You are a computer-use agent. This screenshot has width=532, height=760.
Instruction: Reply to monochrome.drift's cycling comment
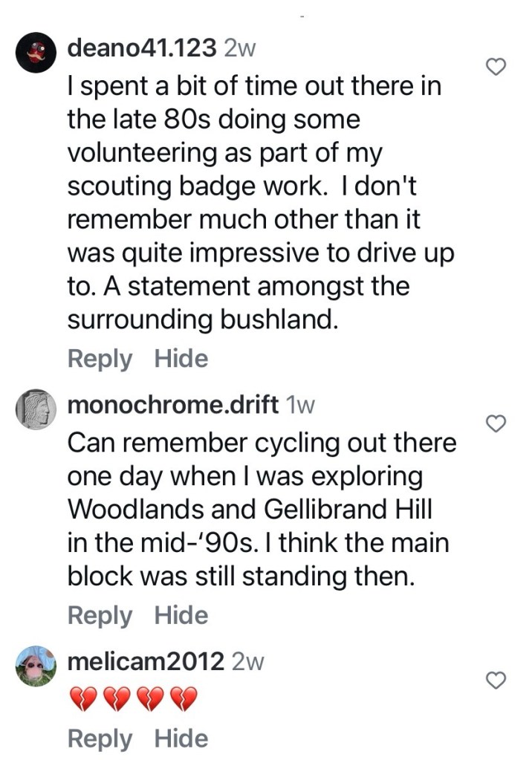(100, 615)
